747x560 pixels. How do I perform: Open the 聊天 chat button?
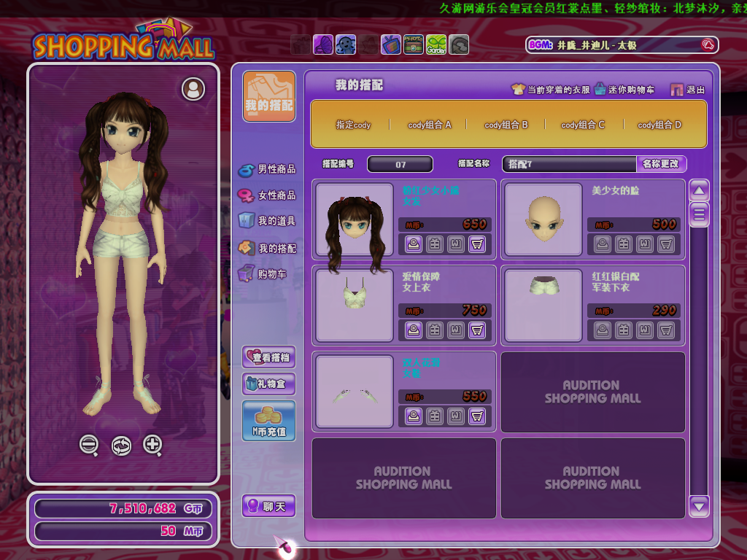(268, 506)
